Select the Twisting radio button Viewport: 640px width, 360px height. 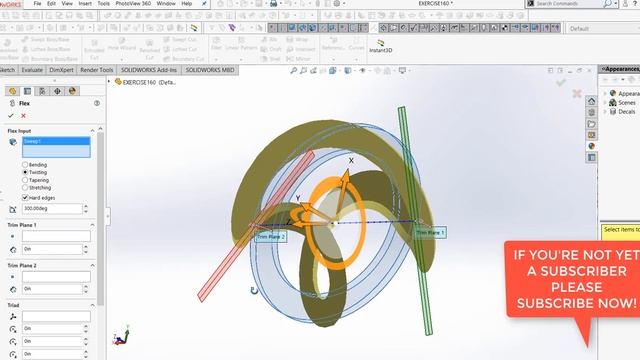coord(25,172)
